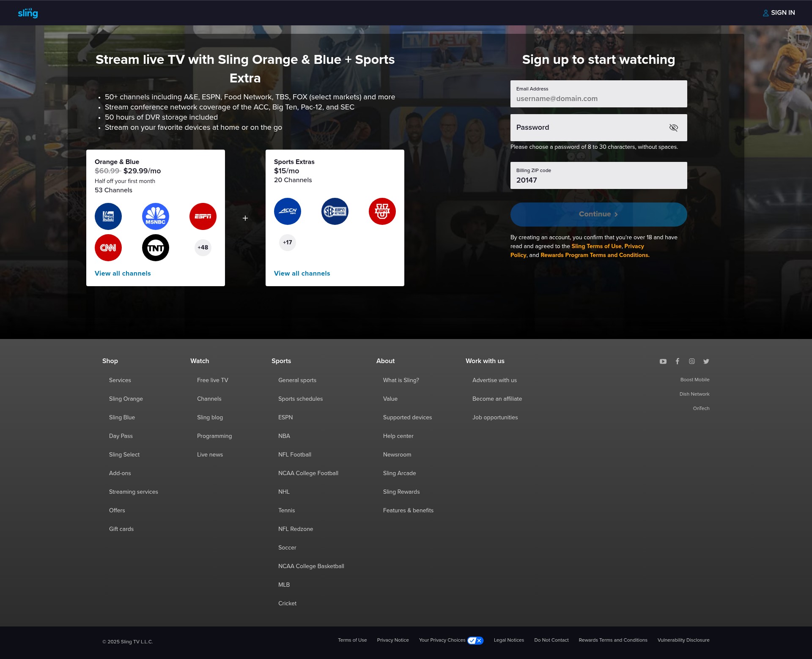812x659 pixels.
Task: Click SIGN IN in the header
Action: tap(779, 13)
